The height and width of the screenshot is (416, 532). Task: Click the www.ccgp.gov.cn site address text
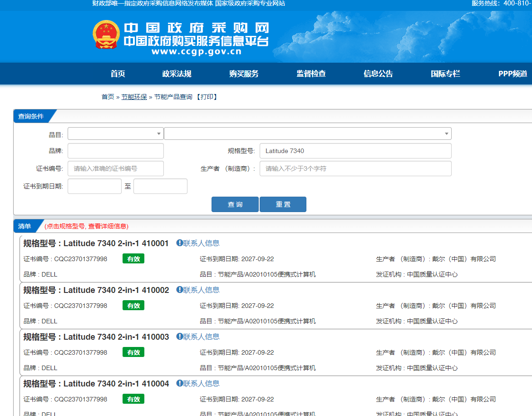(x=197, y=52)
